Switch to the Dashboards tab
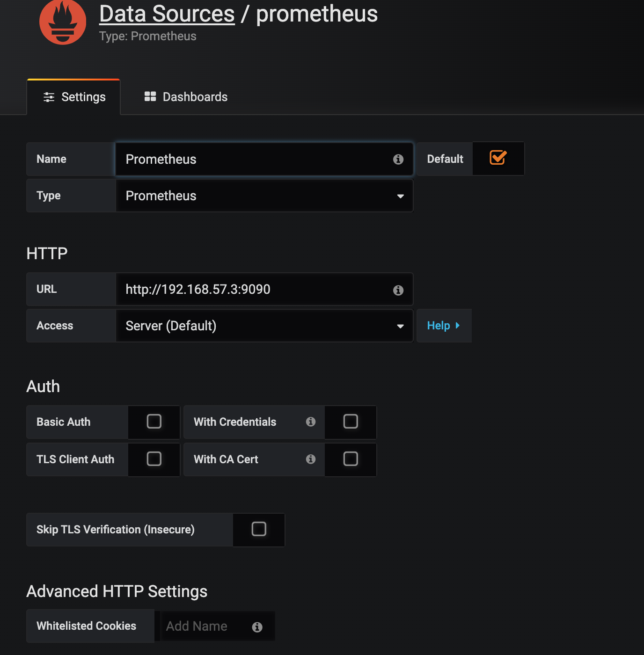The image size is (644, 655). [x=186, y=97]
